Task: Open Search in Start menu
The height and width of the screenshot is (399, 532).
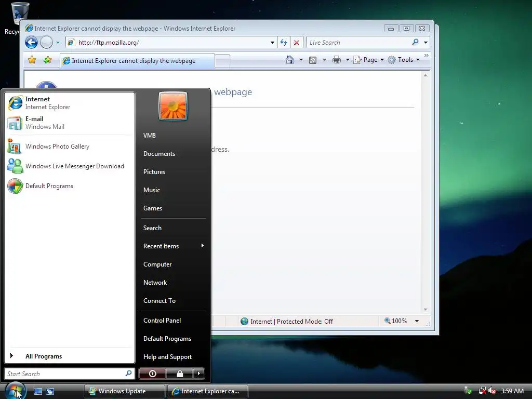Action: (x=173, y=228)
